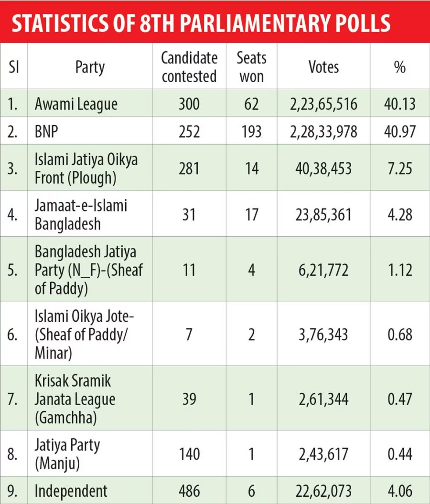The width and height of the screenshot is (430, 504).
Task: Select the 'Independent' party cell
Action: [90, 491]
